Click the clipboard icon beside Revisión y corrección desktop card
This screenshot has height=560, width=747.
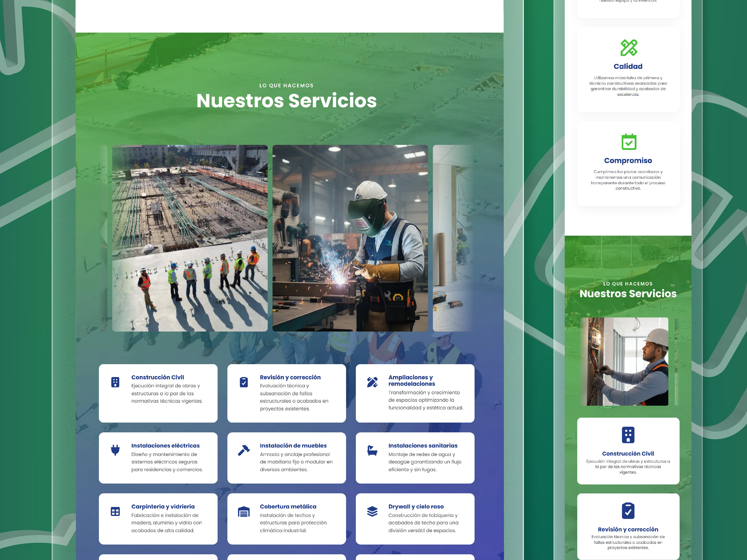(244, 382)
